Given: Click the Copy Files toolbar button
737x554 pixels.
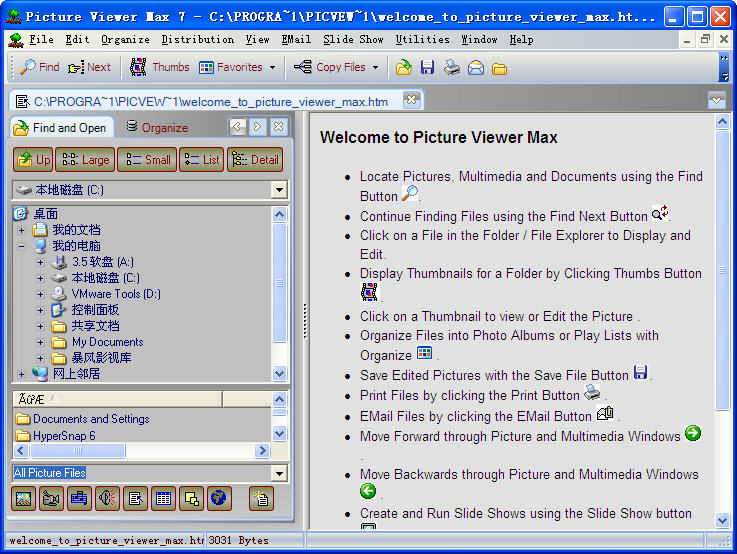Looking at the screenshot, I should (329, 67).
